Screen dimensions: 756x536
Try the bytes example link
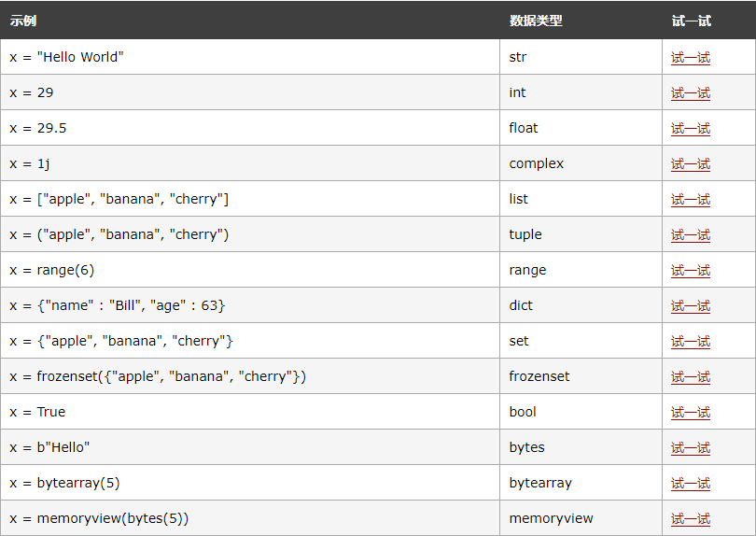(690, 447)
